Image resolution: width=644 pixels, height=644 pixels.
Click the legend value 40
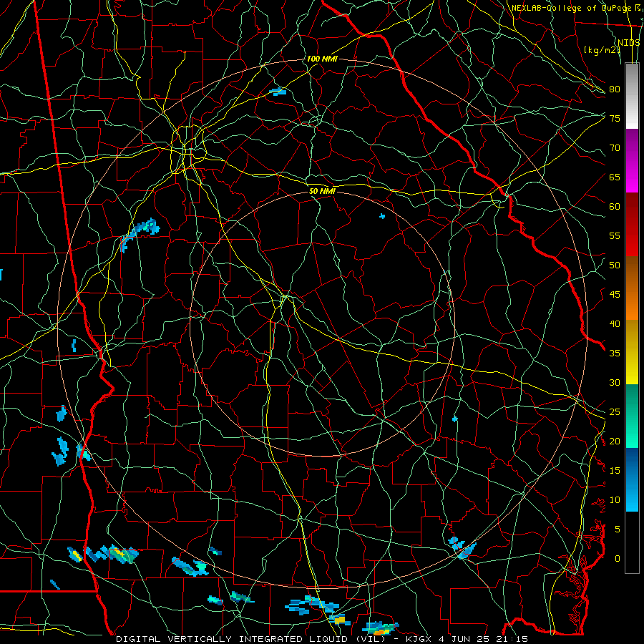[x=615, y=324]
